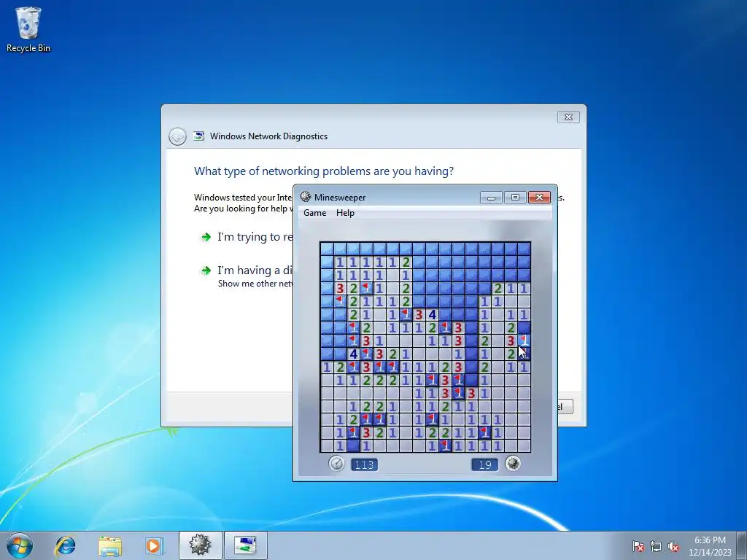Image resolution: width=747 pixels, height=560 pixels.
Task: Click the muted volume icon in the tray
Action: point(673,546)
